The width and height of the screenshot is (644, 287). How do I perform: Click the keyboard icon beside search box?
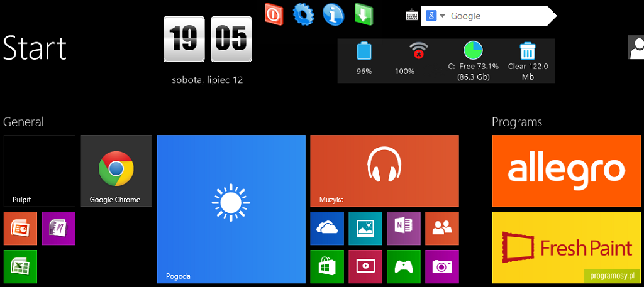click(411, 16)
